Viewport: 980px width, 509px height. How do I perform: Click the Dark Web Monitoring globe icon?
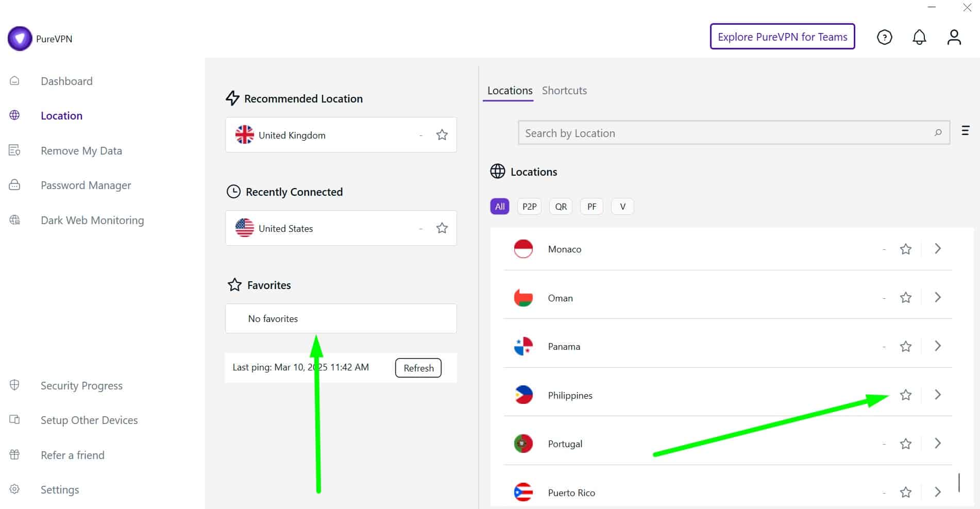[14, 220]
